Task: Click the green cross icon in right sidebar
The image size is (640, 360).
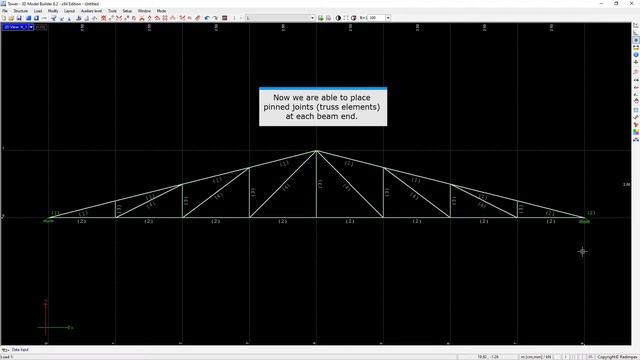Action: tap(636, 62)
